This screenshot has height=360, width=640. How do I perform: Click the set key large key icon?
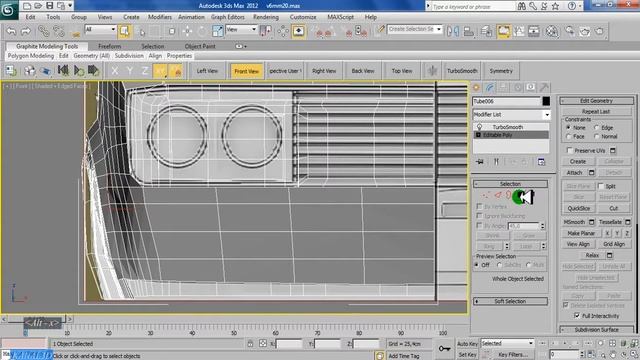click(x=444, y=349)
